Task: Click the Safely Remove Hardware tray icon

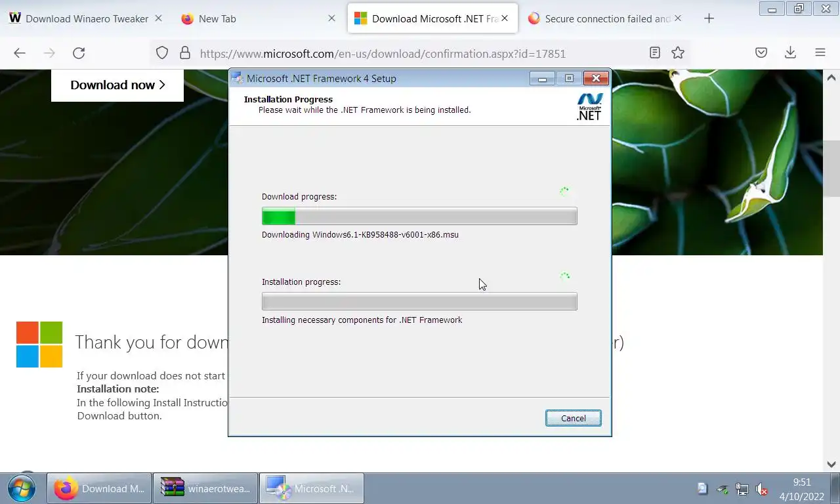Action: coord(723,489)
